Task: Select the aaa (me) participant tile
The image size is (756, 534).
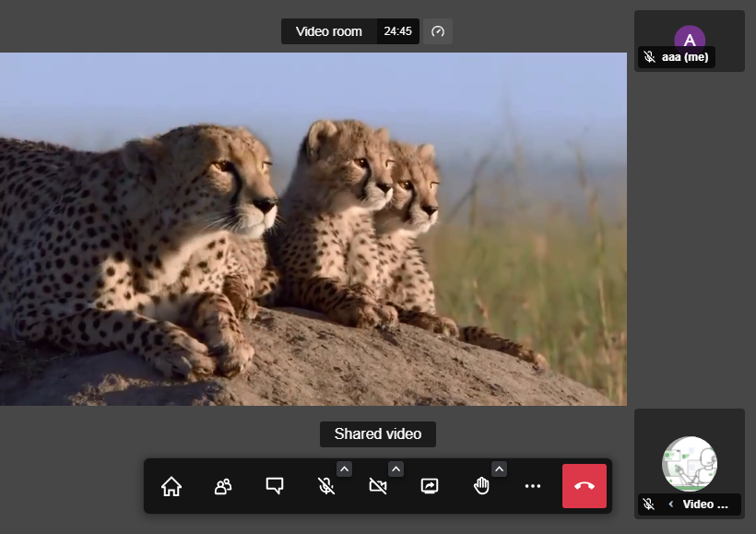Action: coord(690,41)
